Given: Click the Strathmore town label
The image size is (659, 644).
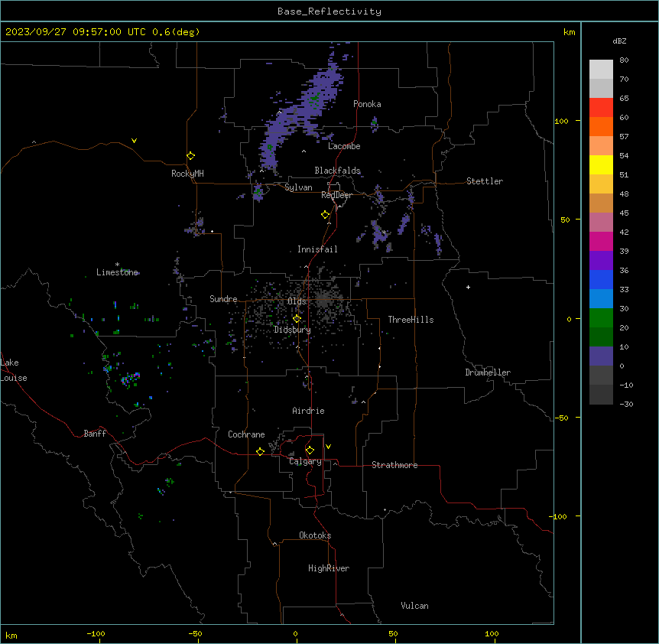Looking at the screenshot, I should click(394, 465).
